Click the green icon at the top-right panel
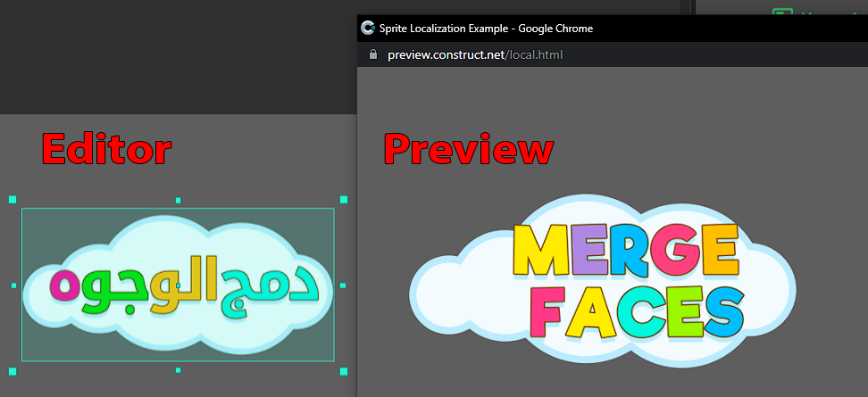Viewport: 868px width, 397px height. click(782, 12)
